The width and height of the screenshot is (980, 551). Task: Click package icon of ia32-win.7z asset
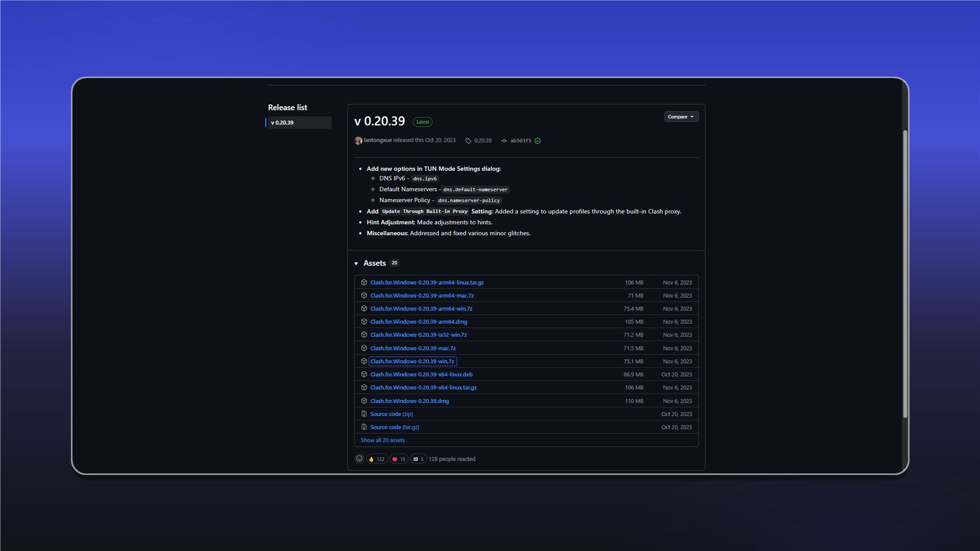click(x=364, y=335)
